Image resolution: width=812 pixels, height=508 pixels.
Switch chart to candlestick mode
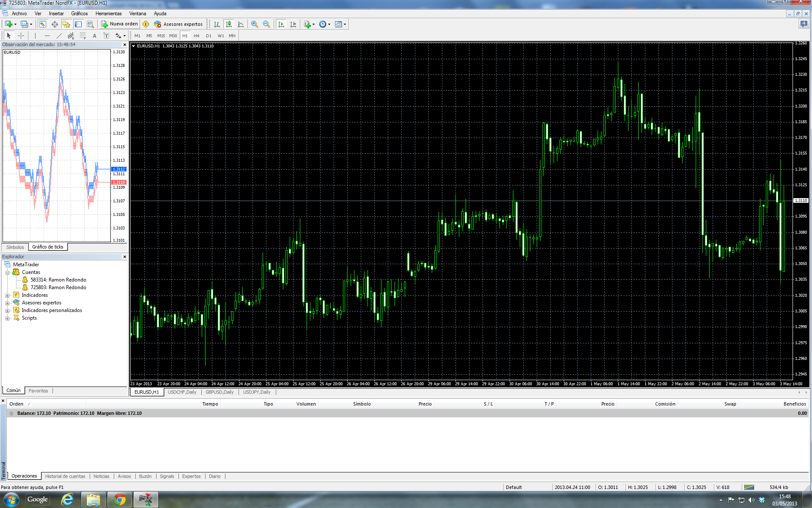click(229, 24)
